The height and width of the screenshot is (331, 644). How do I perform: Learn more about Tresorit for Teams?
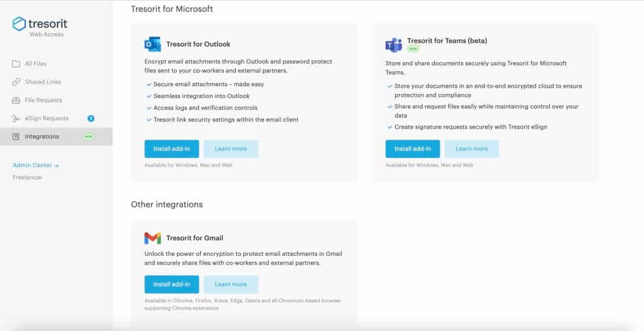pyautogui.click(x=472, y=149)
